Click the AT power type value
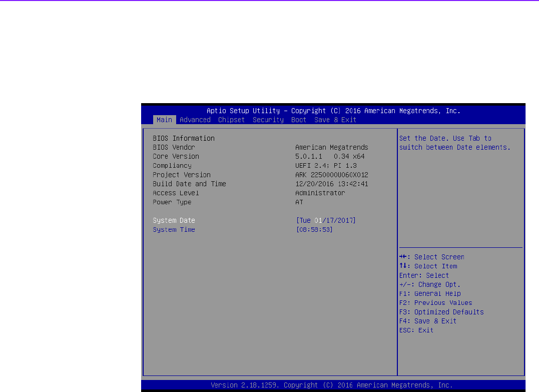This screenshot has width=539, height=392. pos(299,202)
